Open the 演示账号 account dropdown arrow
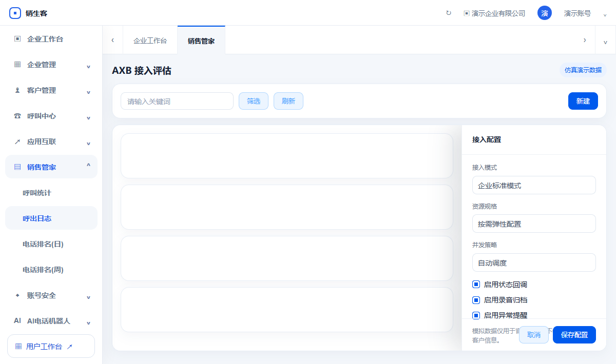 (x=605, y=14)
